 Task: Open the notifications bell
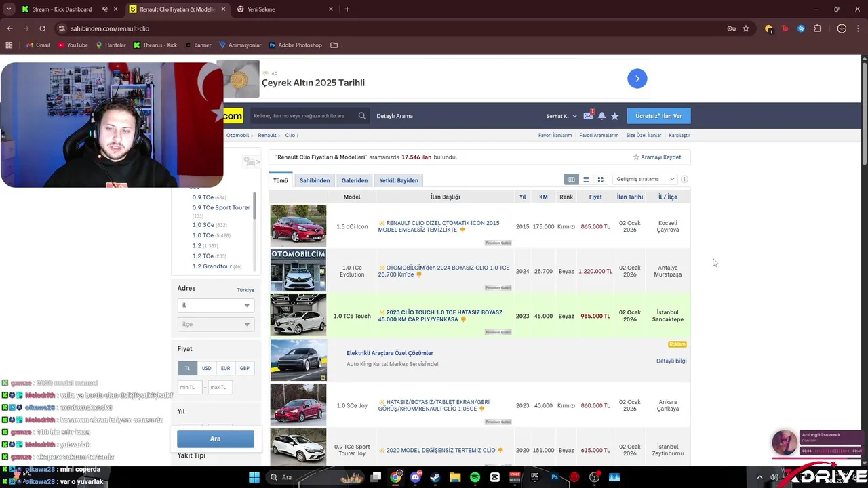click(x=601, y=116)
